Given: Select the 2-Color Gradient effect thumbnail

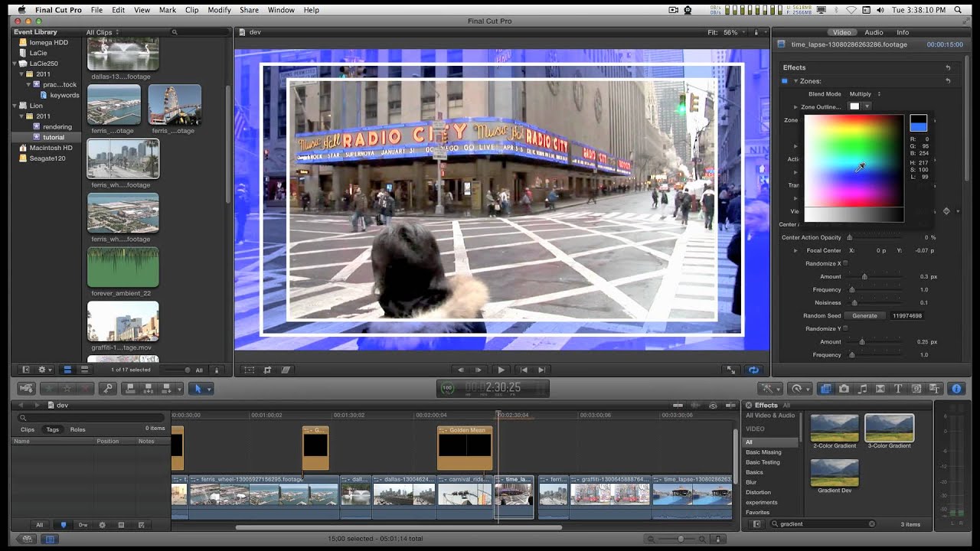Looking at the screenshot, I should 835,428.
